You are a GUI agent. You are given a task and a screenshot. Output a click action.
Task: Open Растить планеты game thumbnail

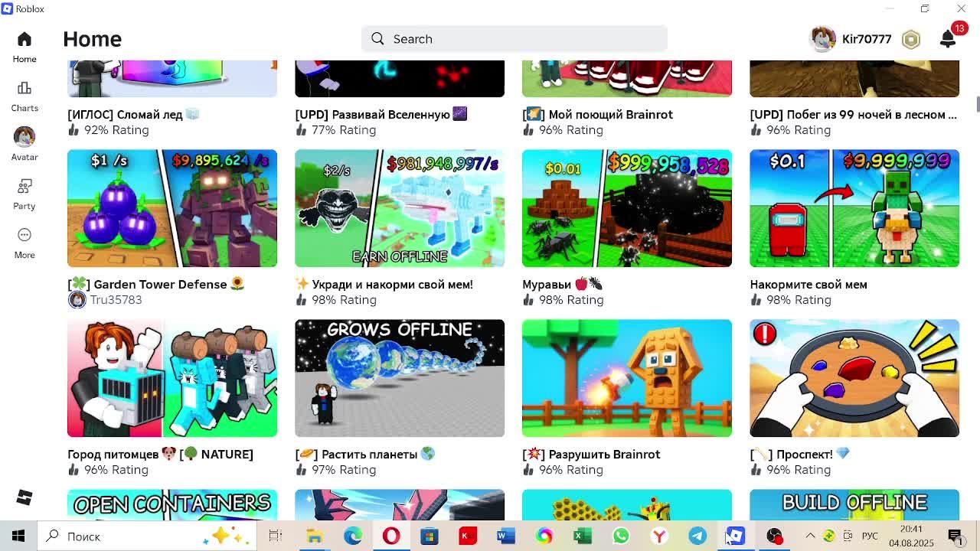[x=400, y=378]
